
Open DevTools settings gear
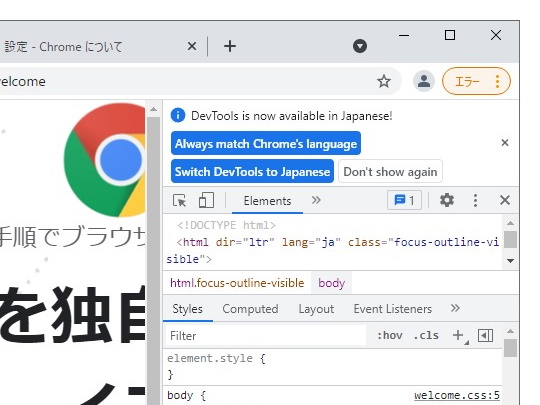tap(447, 200)
